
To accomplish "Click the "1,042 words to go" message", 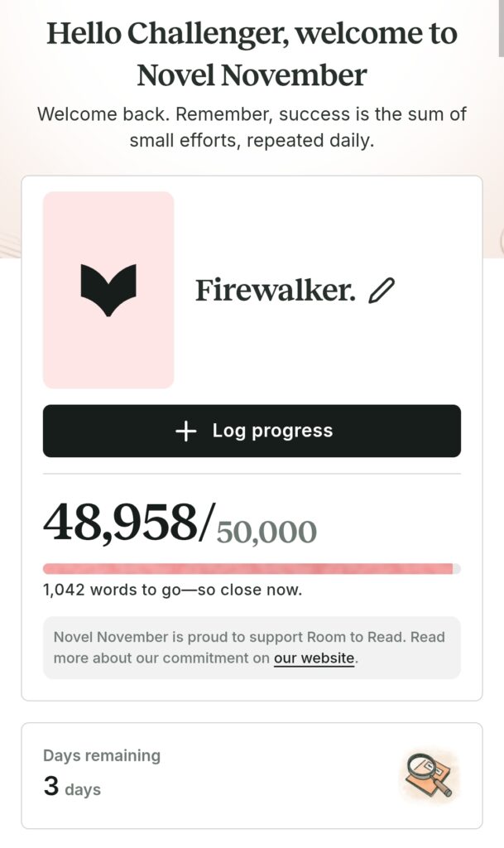I will 172,590.
